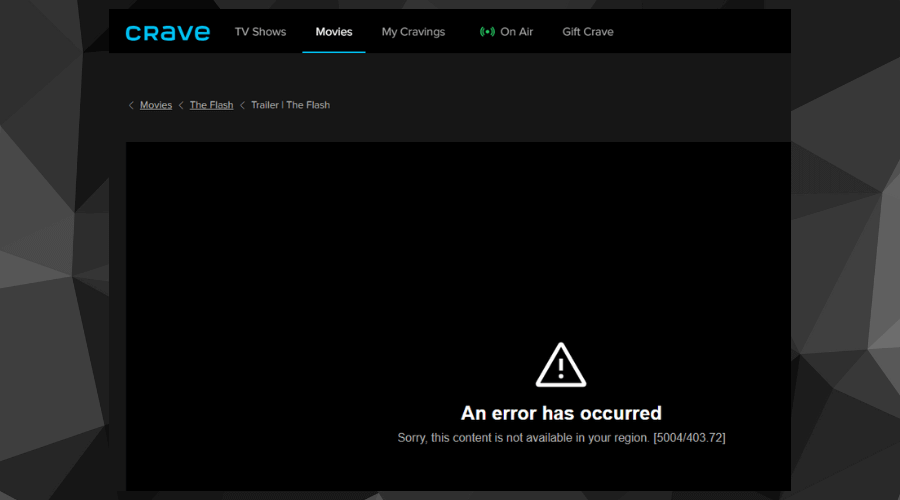Click the chevron before The Flash breadcrumb

(181, 105)
